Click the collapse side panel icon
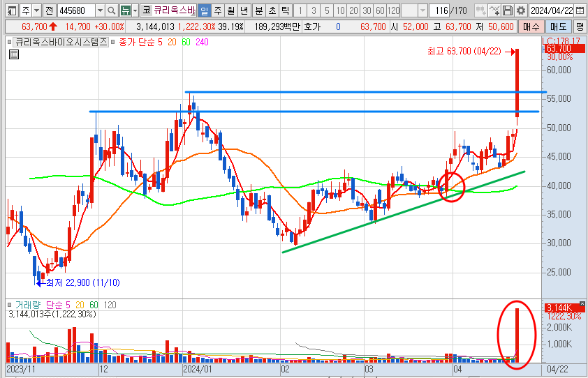 (12, 10)
